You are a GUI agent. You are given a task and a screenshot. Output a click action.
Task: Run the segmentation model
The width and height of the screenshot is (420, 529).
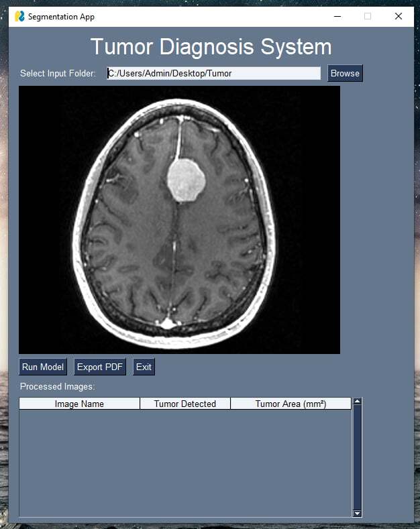click(43, 367)
